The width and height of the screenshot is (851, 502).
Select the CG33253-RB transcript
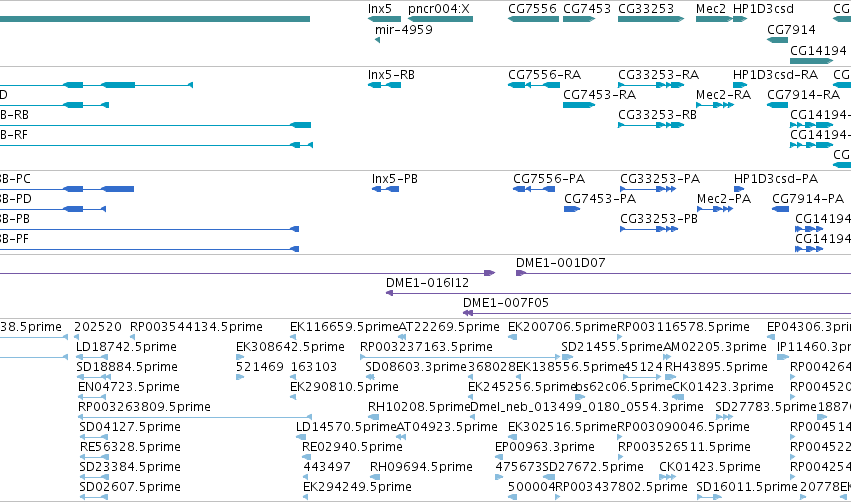tap(651, 125)
